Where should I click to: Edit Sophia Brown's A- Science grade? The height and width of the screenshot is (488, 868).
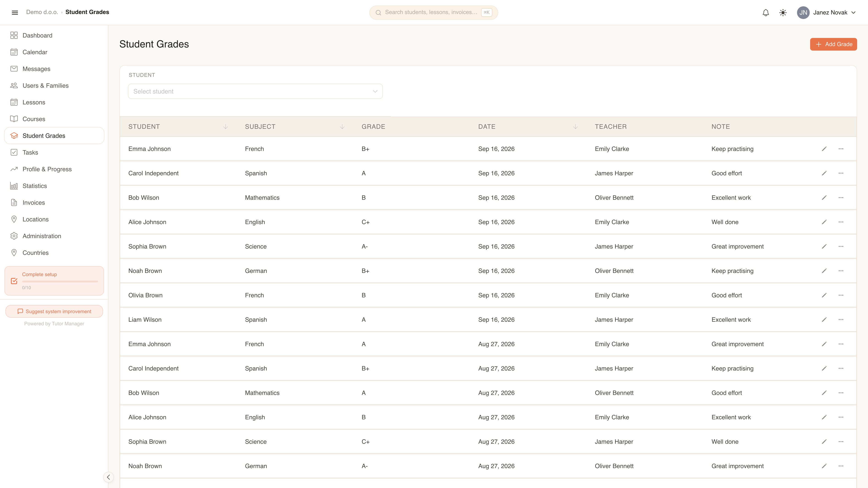point(824,246)
